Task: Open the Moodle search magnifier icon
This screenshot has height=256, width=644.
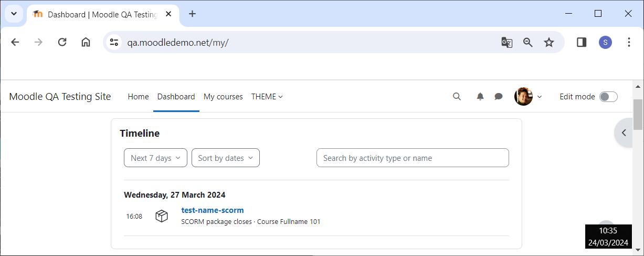Action: tap(457, 97)
